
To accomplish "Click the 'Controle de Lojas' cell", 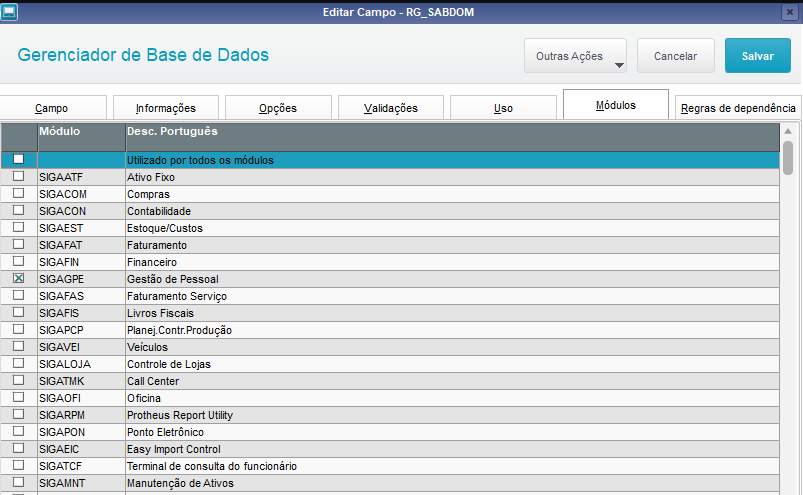I will click(x=453, y=364).
